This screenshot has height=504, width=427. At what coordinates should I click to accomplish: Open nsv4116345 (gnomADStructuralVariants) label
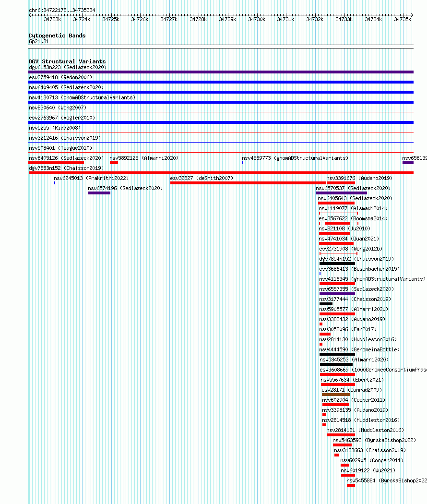372,279
